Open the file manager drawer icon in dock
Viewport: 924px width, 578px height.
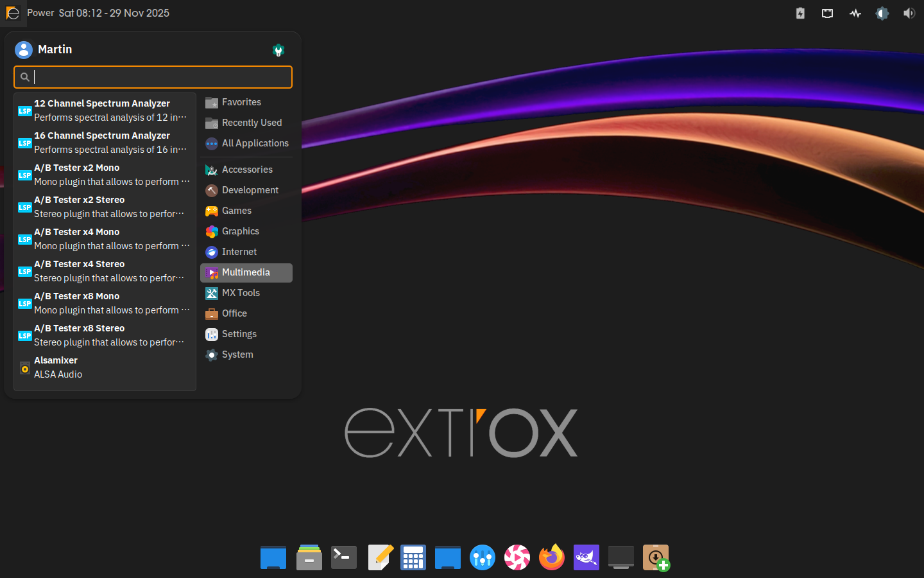coord(309,557)
